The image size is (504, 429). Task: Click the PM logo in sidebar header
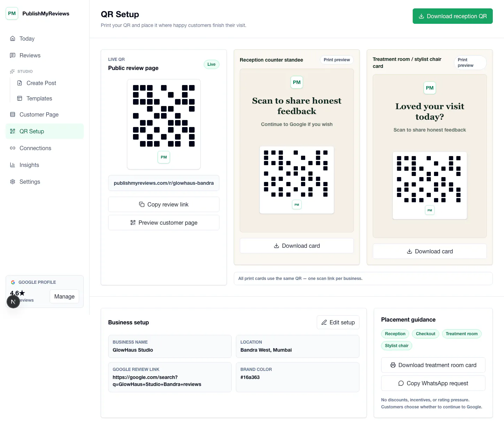[x=12, y=14]
